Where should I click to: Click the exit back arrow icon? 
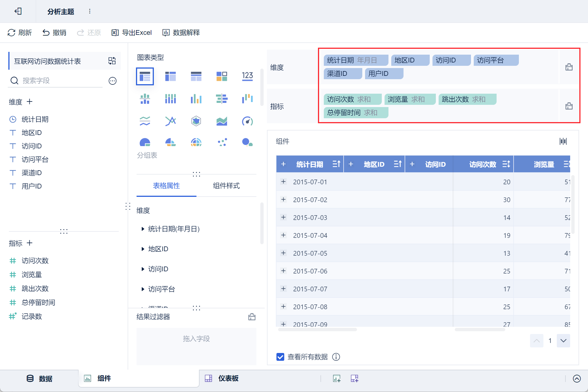click(18, 11)
